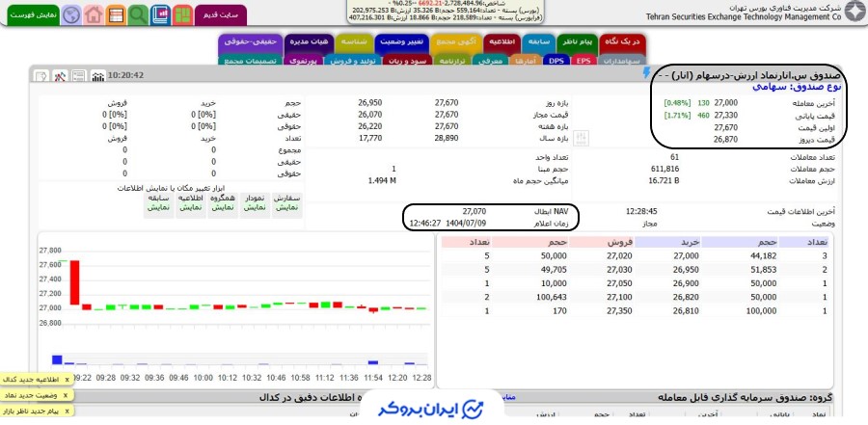Switch to the حقیقی-حقوقی tab

[249, 42]
